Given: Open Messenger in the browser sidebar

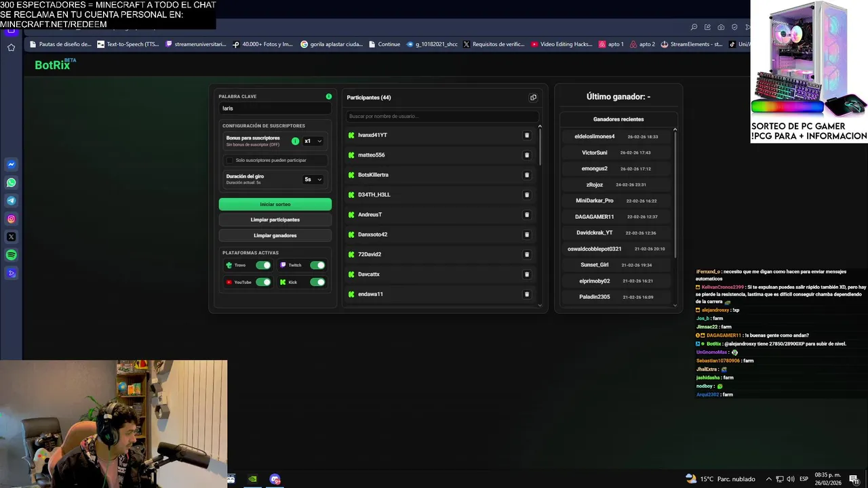Looking at the screenshot, I should point(12,165).
